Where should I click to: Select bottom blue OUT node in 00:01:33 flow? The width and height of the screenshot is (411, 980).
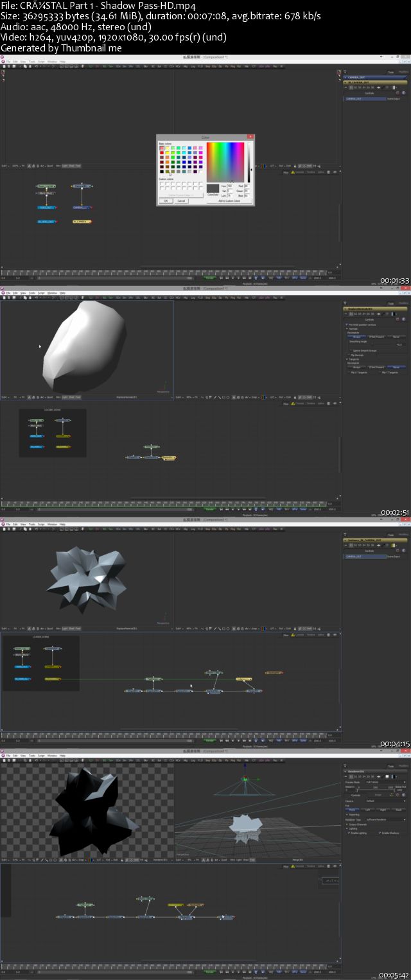point(47,222)
